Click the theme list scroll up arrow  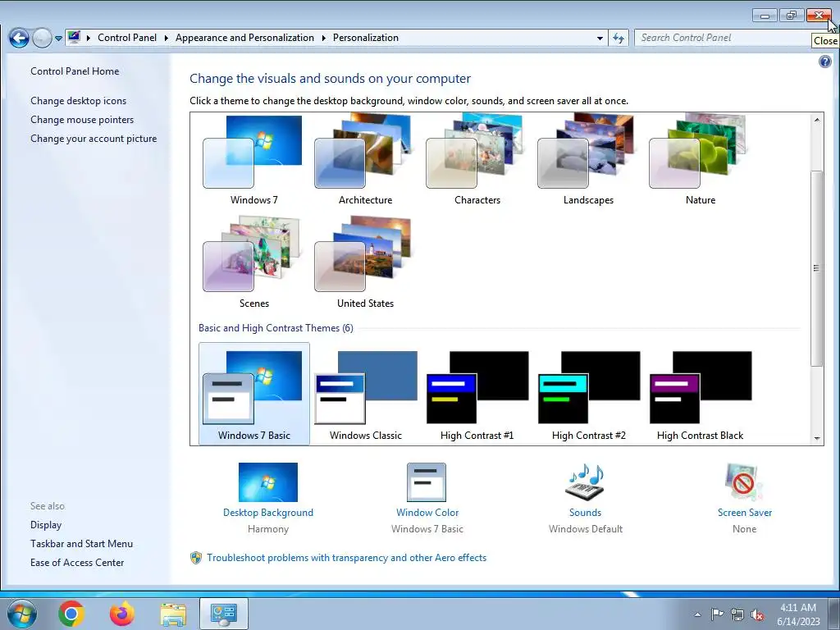[x=816, y=120]
